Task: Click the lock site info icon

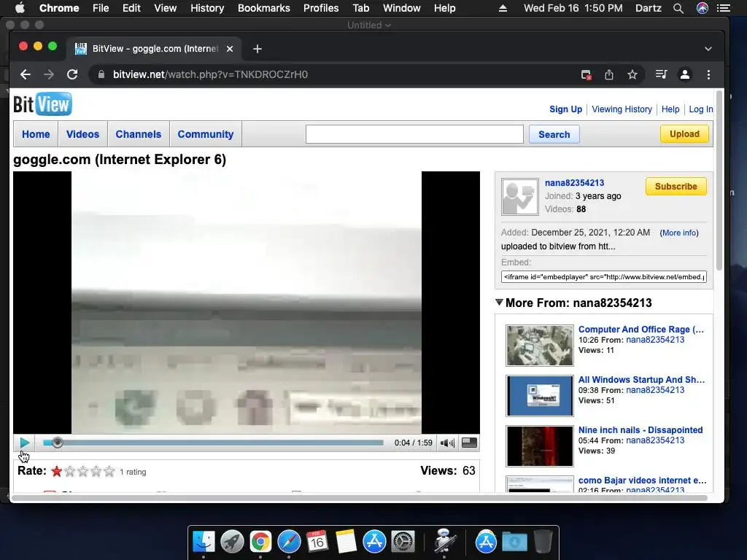Action: click(x=101, y=74)
